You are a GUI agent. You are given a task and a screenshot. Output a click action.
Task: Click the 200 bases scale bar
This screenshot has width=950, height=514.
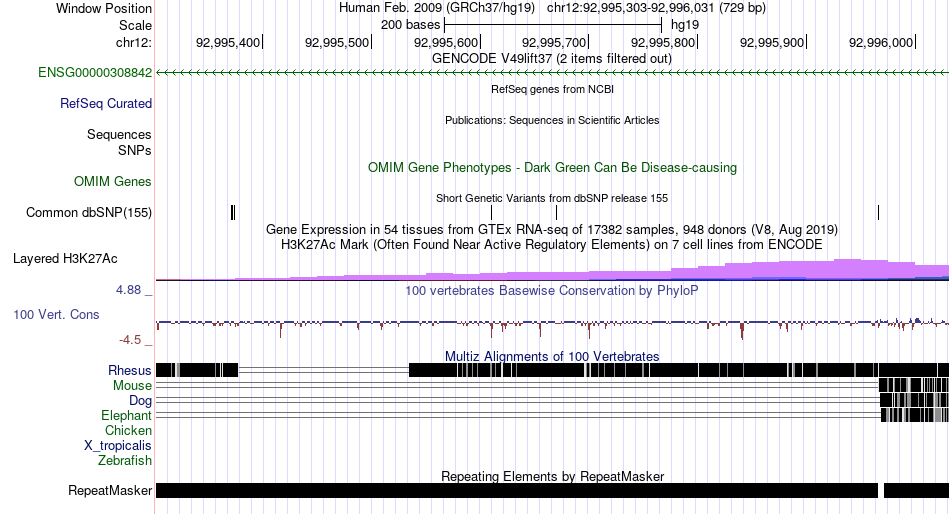click(x=553, y=25)
